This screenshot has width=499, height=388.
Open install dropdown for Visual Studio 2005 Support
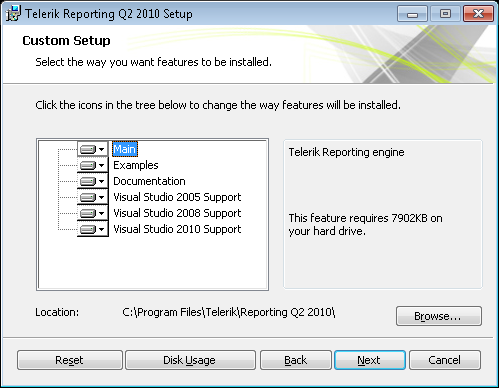coord(93,197)
